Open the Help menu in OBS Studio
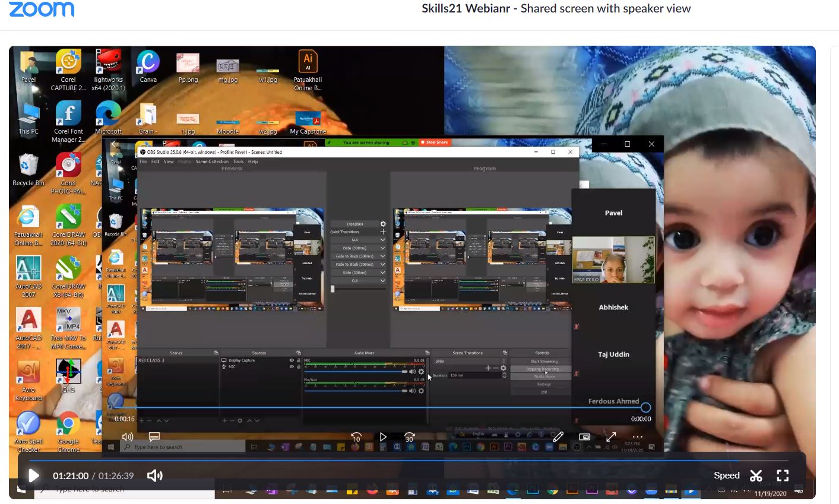This screenshot has width=839, height=504. 253,161
